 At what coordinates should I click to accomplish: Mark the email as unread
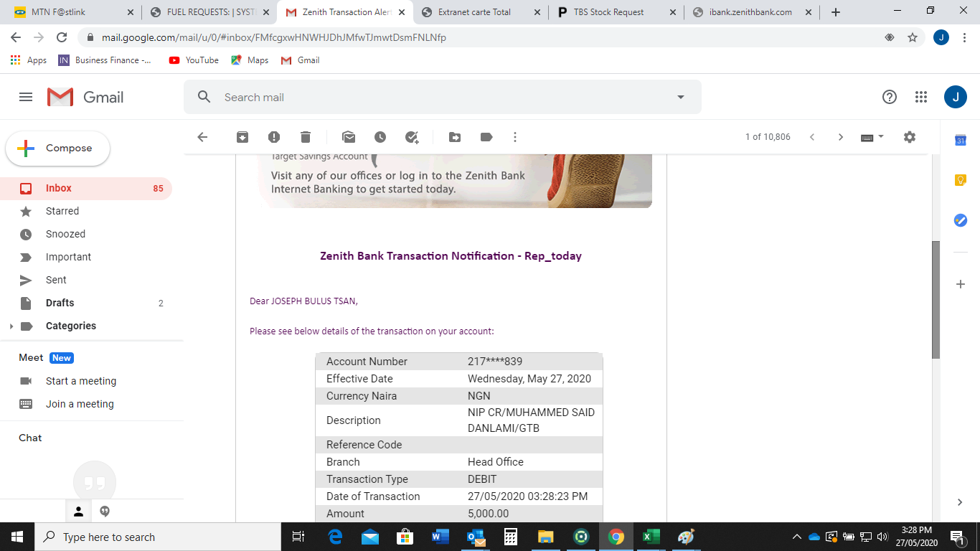coord(349,137)
